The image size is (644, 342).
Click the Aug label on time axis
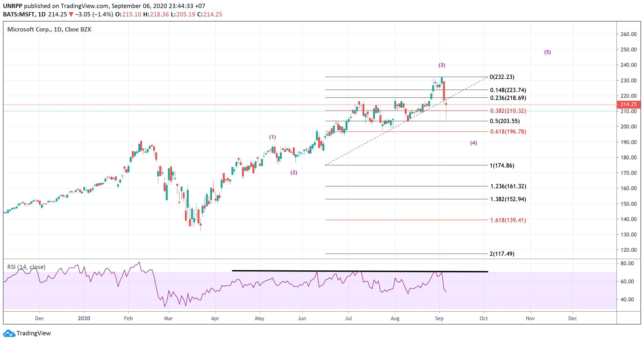pyautogui.click(x=395, y=318)
